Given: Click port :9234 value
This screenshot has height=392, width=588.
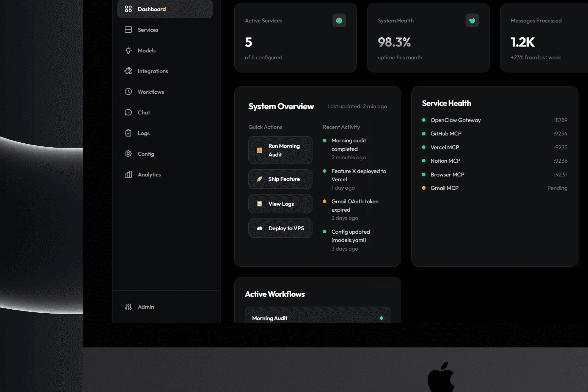Looking at the screenshot, I should pyautogui.click(x=560, y=134).
